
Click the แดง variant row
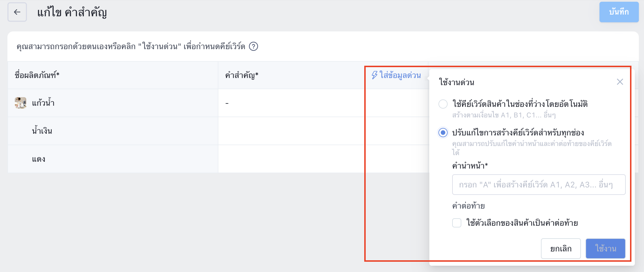click(x=113, y=159)
